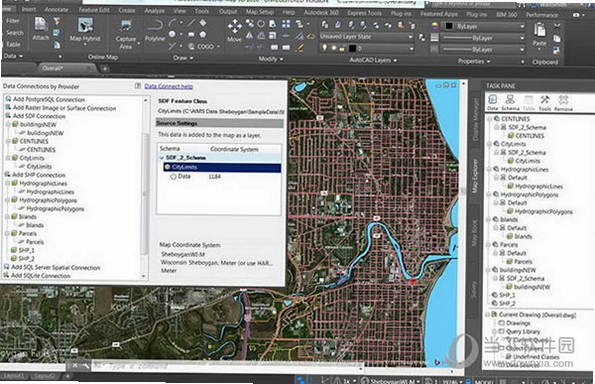Click the circle draw tool icon

pos(172,34)
